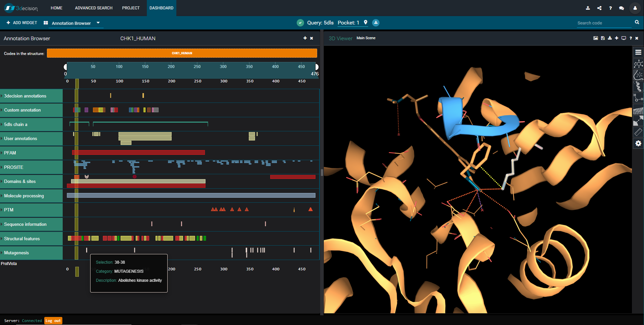Take a snapshot image of the 3D scene

pos(596,38)
